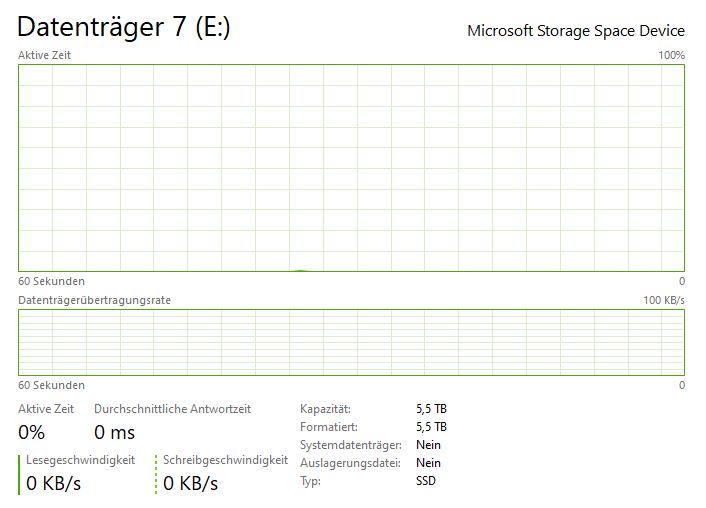Viewport: 706px width, 508px height.
Task: Click the Lesegeschwindigkeit 0 KB/s value
Action: point(54,484)
